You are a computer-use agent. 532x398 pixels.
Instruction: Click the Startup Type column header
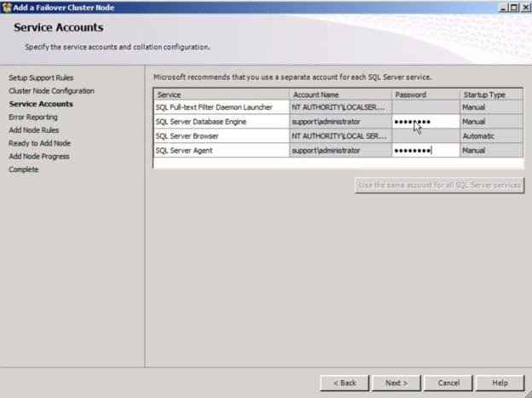click(491, 95)
